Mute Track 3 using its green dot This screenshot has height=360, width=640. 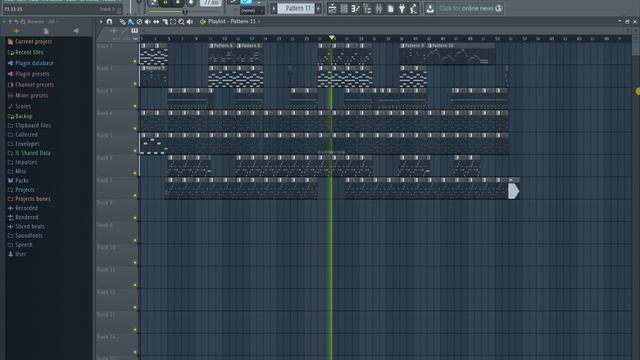pyautogui.click(x=135, y=107)
